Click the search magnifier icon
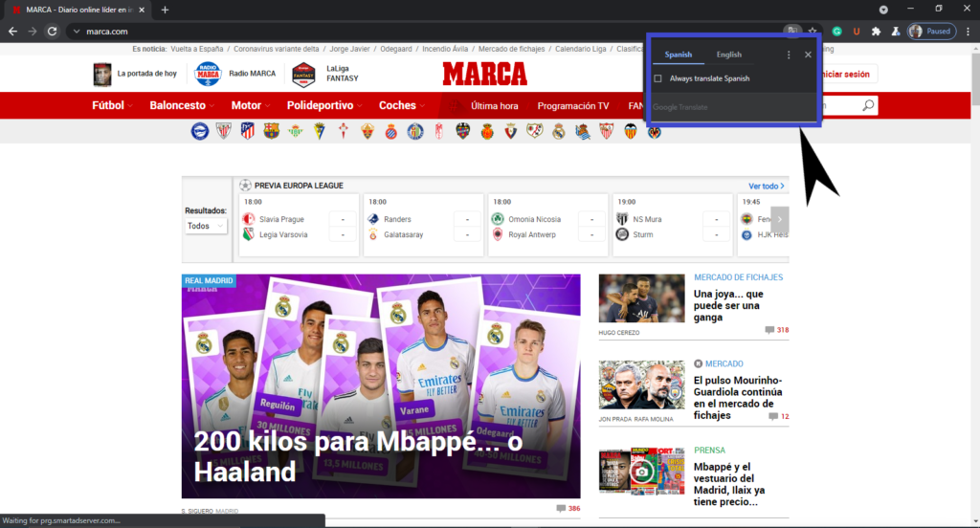The height and width of the screenshot is (528, 980). point(868,105)
